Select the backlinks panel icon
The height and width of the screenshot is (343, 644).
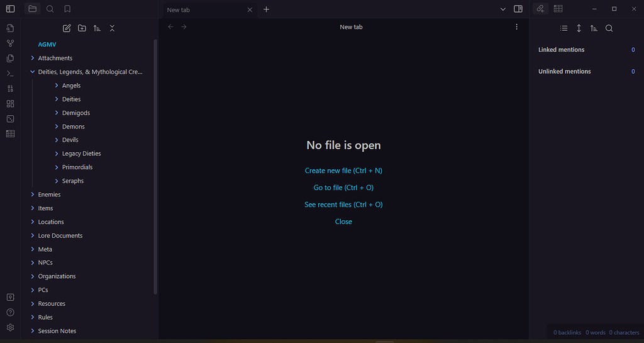(x=540, y=9)
